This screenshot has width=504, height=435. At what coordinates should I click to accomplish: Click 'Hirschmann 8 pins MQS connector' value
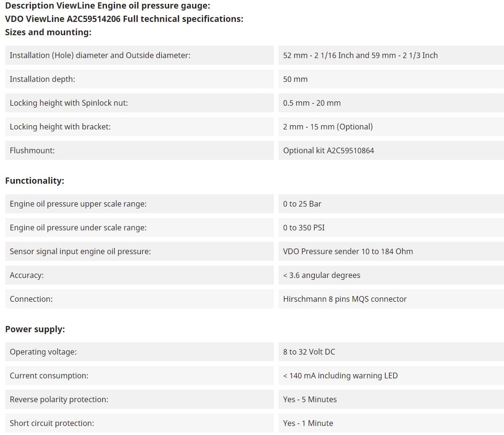point(345,299)
